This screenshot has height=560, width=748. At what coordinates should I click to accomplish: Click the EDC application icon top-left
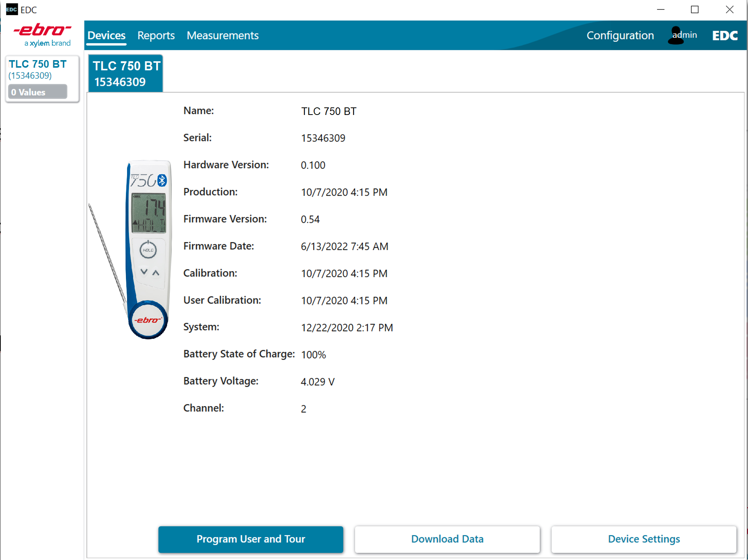(11, 8)
